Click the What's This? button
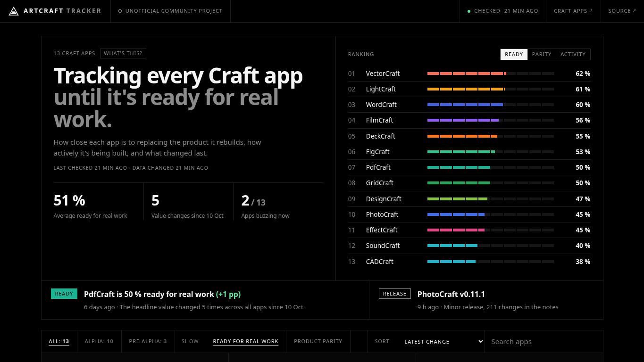 [123, 53]
